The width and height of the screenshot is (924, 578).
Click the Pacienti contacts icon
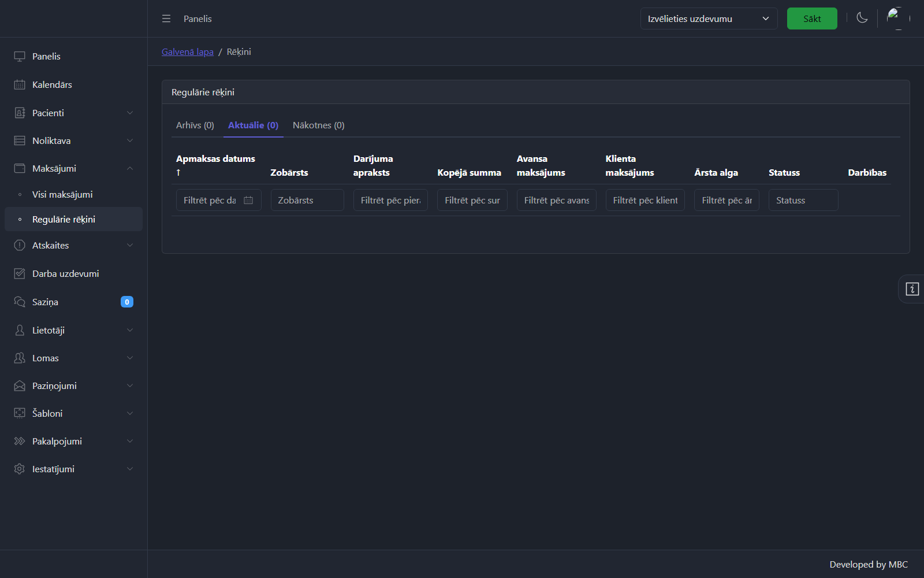point(20,113)
